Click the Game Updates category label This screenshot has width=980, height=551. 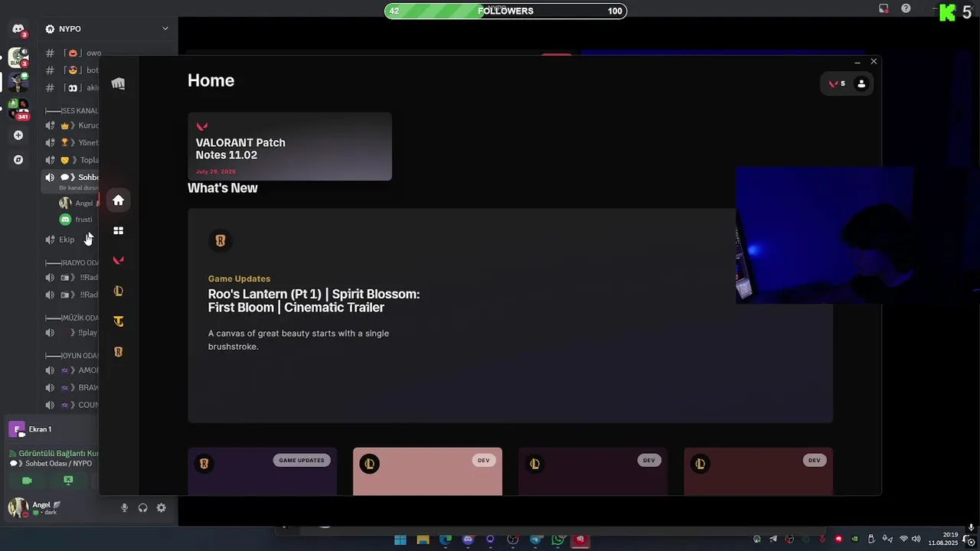coord(239,279)
